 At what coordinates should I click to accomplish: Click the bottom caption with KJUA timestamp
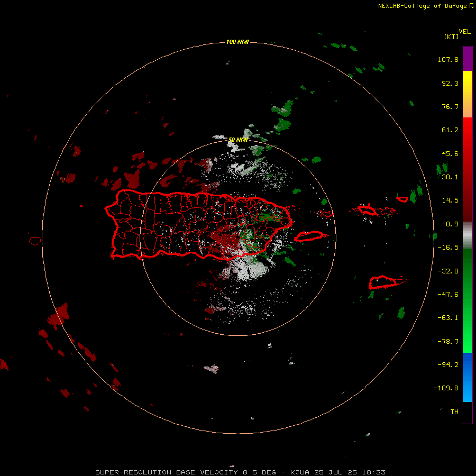241,472
